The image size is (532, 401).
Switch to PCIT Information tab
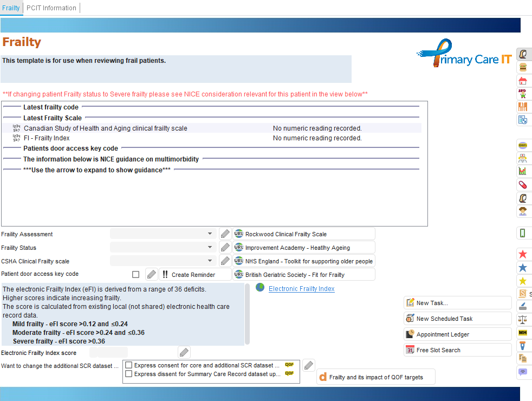click(51, 8)
